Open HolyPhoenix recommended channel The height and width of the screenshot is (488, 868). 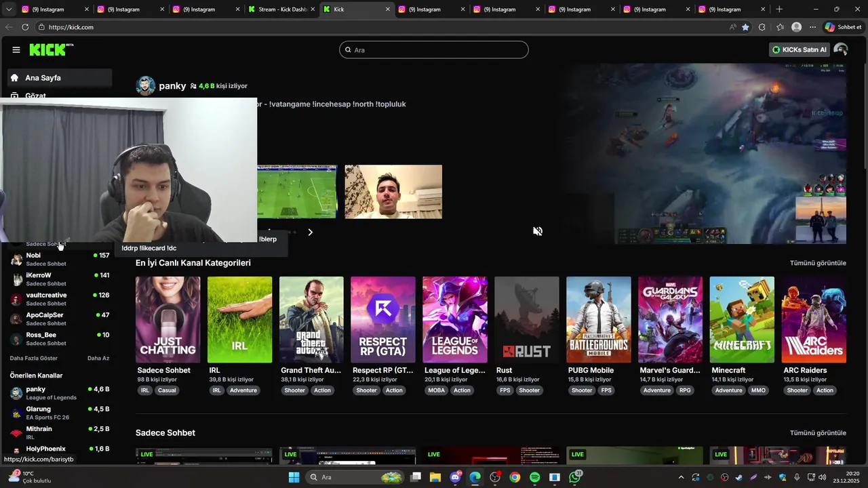tap(60, 451)
